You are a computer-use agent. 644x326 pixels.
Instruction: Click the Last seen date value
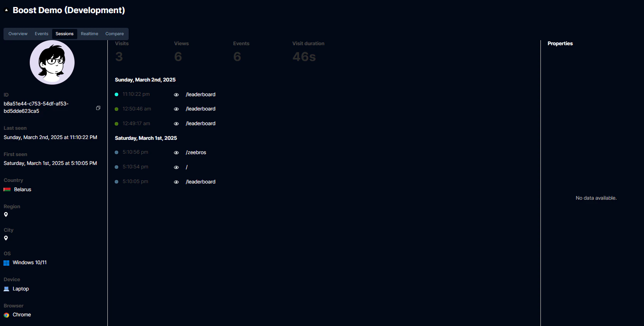click(x=50, y=138)
